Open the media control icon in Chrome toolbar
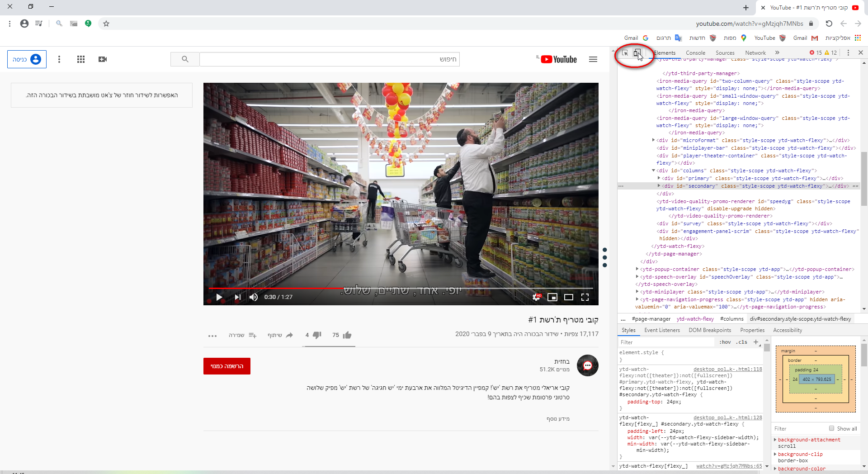 [39, 24]
